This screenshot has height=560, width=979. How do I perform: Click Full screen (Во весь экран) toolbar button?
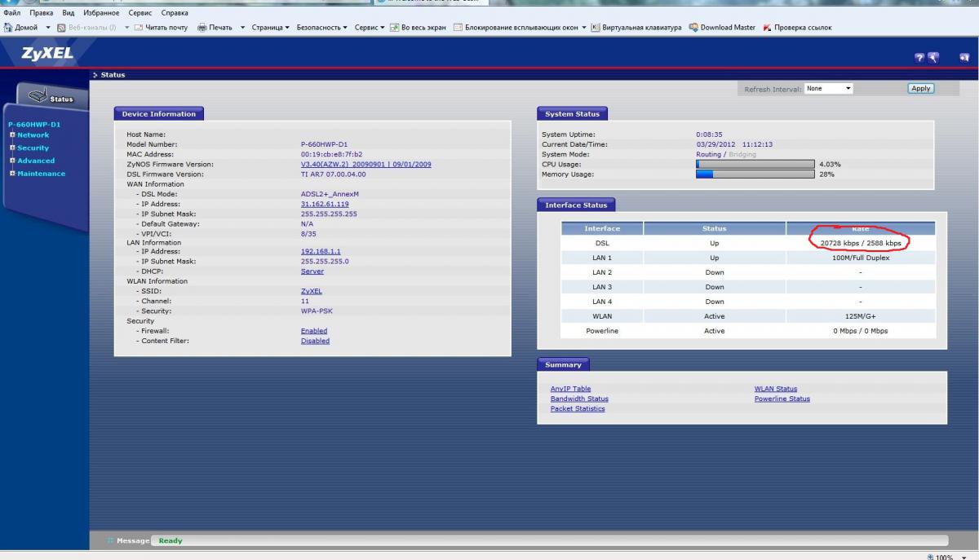[394, 27]
